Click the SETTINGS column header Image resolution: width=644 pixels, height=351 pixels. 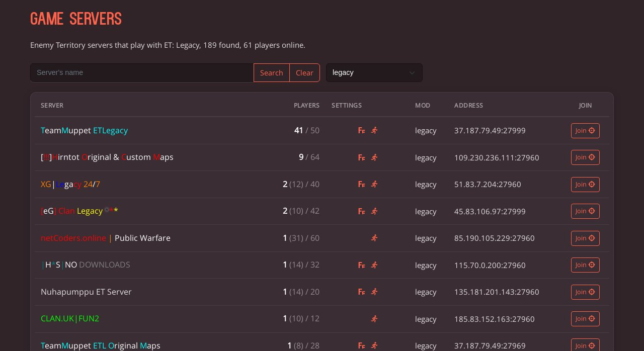(x=347, y=106)
